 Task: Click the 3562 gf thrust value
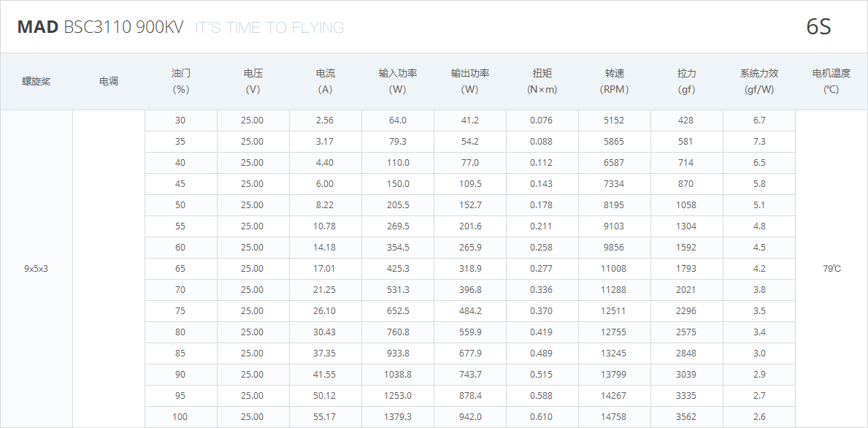coord(687,417)
